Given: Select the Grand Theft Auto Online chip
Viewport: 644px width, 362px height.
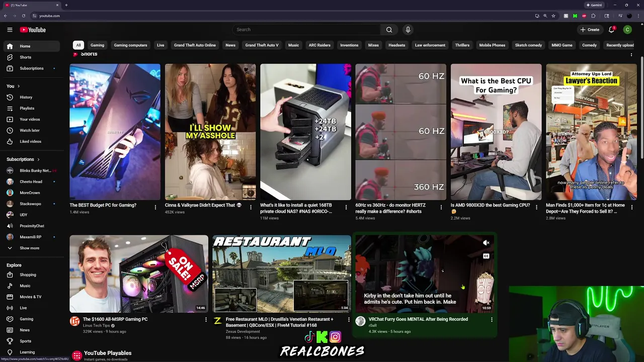Looking at the screenshot, I should click(x=195, y=45).
